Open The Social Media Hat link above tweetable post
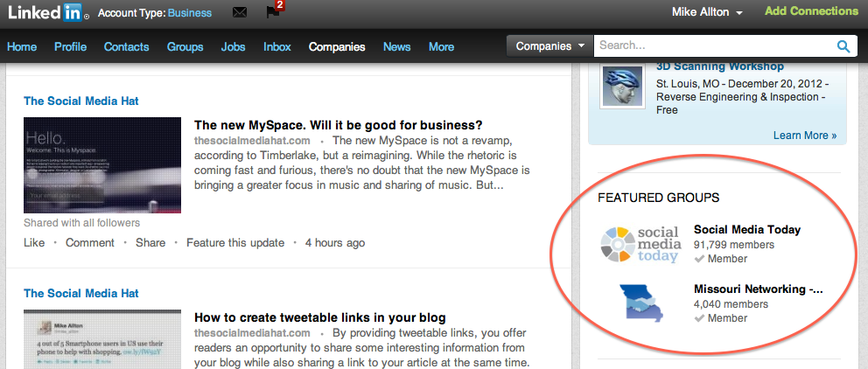 click(x=81, y=293)
